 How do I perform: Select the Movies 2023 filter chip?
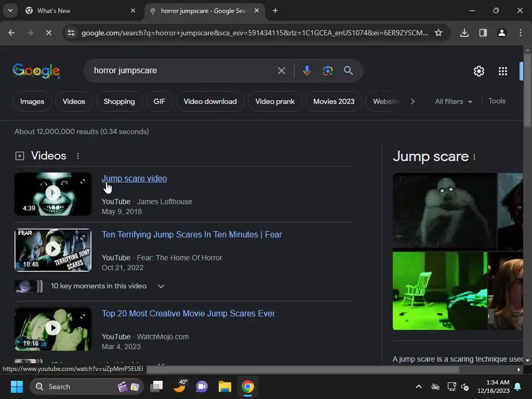pos(334,101)
